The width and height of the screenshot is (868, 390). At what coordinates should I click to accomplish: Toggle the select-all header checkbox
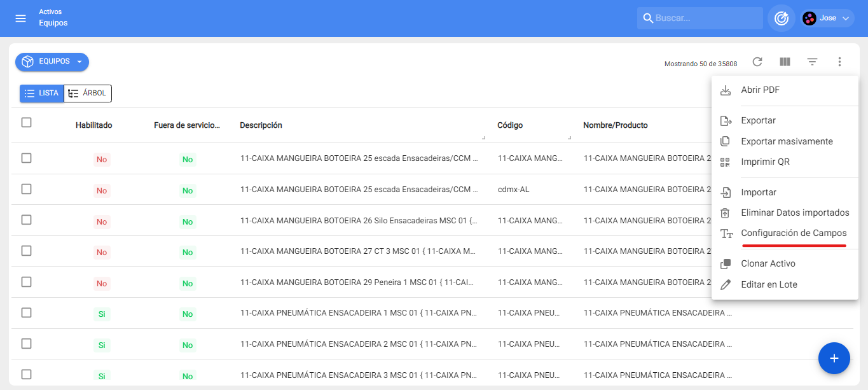pyautogui.click(x=27, y=123)
